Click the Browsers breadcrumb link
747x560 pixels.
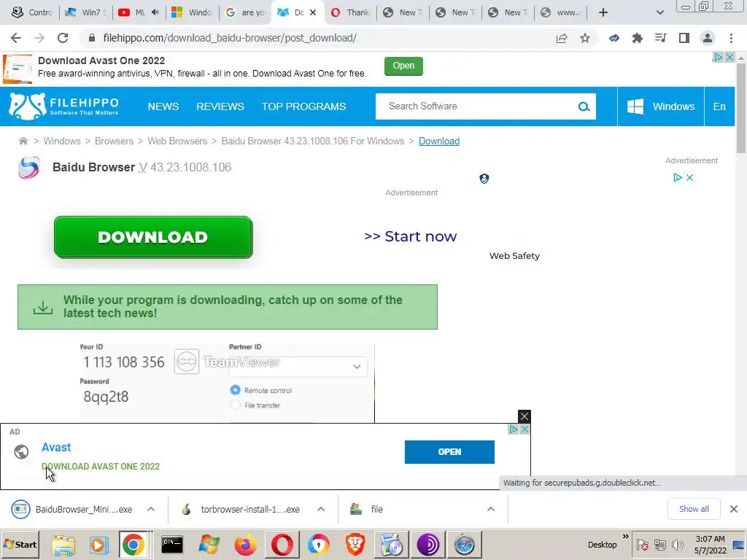pos(114,141)
